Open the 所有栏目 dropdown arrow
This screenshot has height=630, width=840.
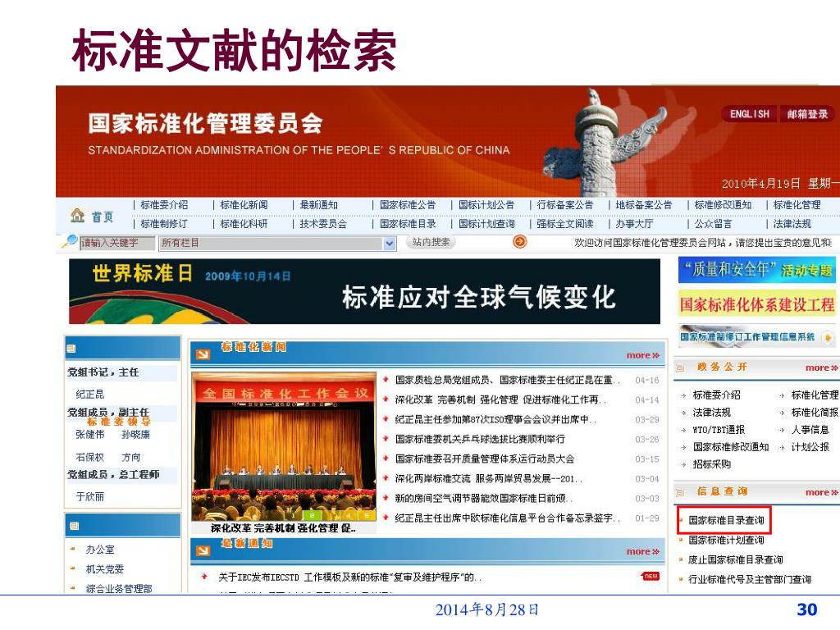point(390,243)
